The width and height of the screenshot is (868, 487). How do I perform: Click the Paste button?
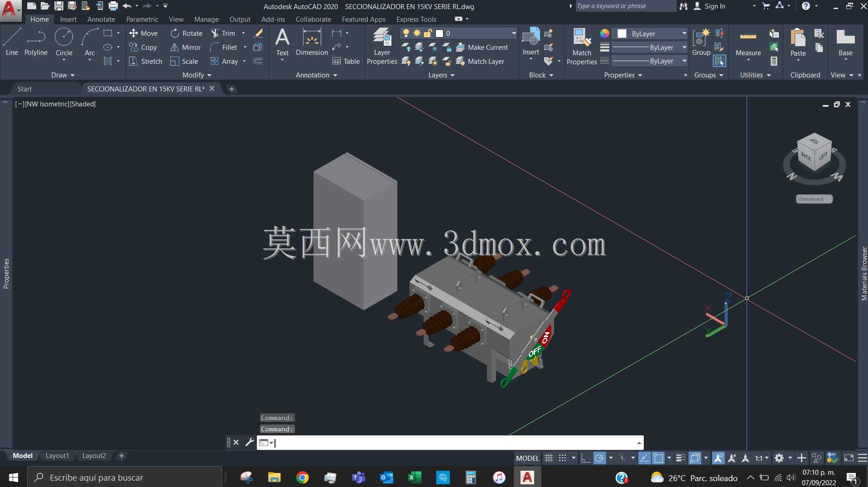click(x=798, y=42)
